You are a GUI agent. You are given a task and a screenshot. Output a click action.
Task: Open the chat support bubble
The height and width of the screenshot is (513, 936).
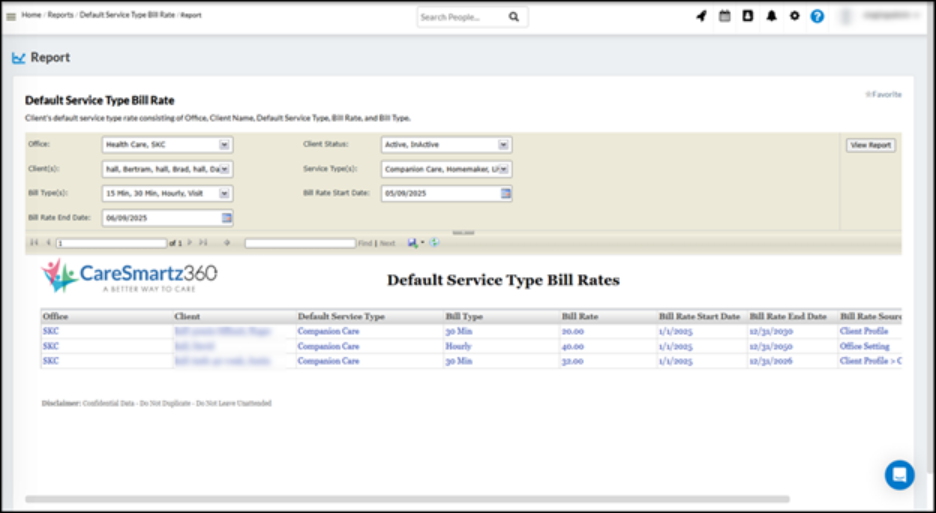tap(900, 475)
